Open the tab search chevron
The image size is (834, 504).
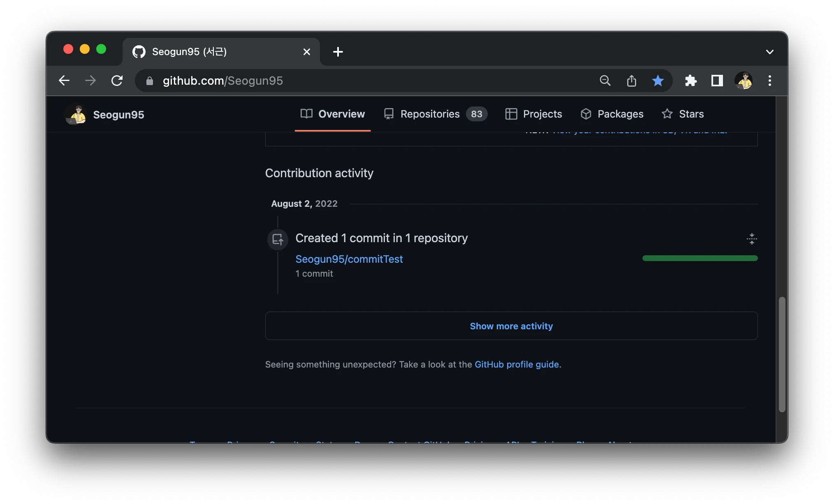tap(770, 52)
